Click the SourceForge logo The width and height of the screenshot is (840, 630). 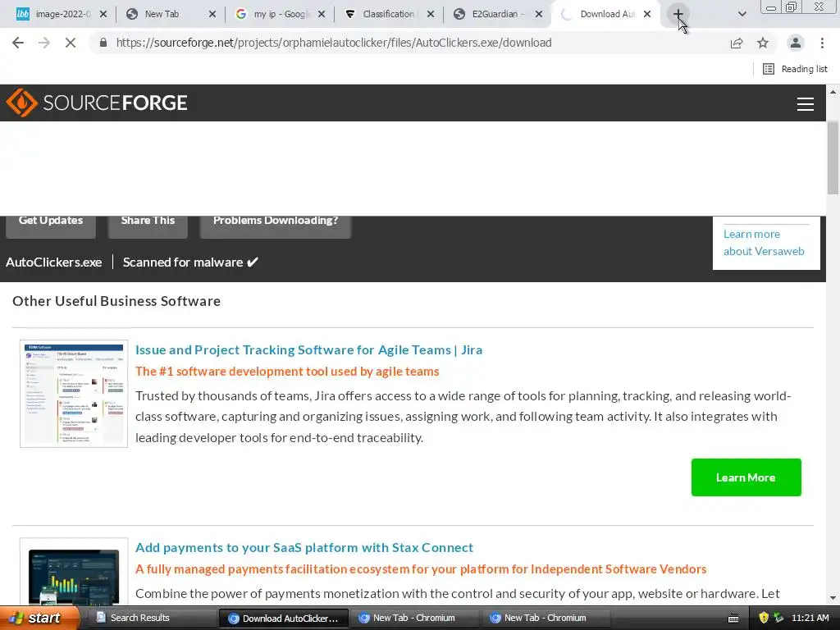97,103
